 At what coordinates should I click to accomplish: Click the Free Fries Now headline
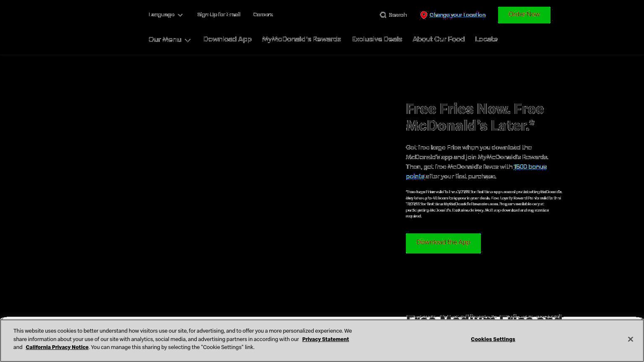point(475,117)
